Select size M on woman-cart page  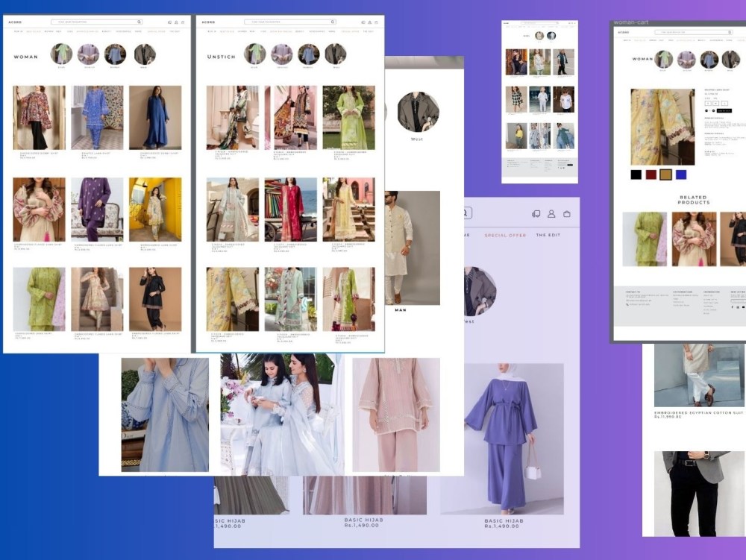tap(715, 104)
